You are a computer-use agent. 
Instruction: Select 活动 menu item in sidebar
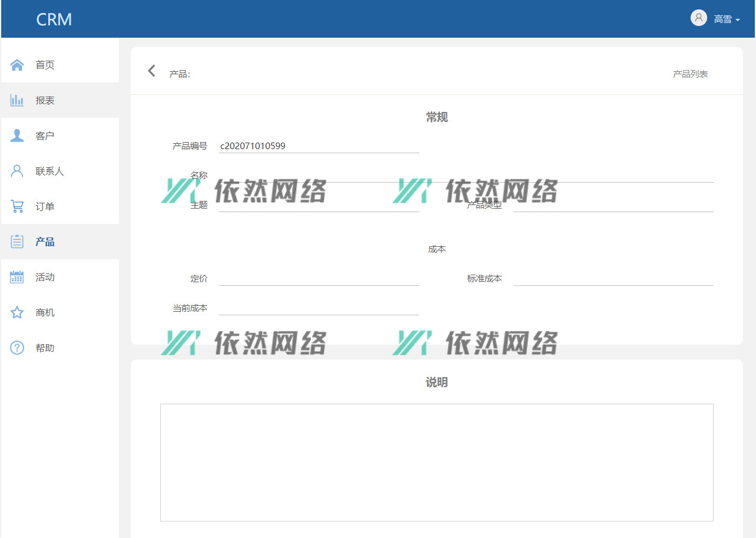pyautogui.click(x=45, y=277)
